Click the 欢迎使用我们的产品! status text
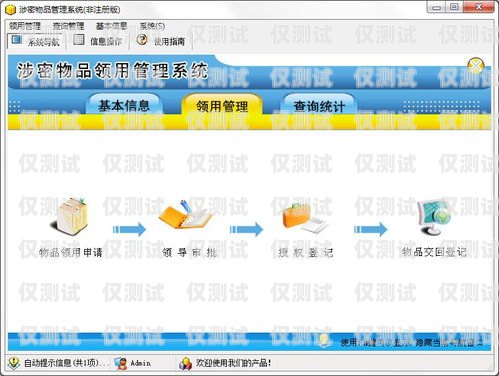 (x=233, y=363)
